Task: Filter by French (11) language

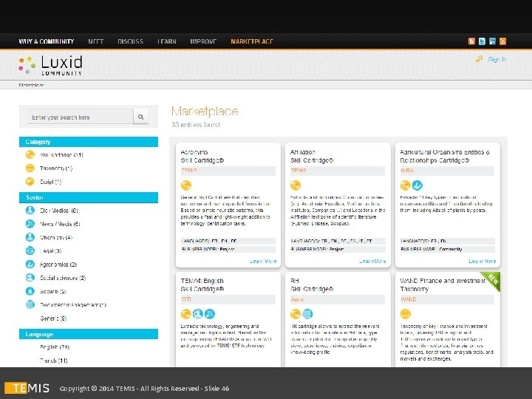Action: [54, 361]
